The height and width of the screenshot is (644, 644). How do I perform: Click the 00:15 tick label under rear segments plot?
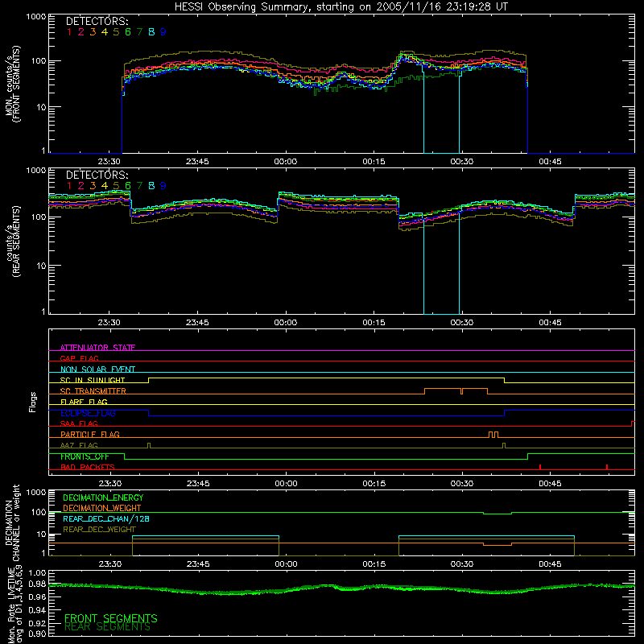point(374,323)
